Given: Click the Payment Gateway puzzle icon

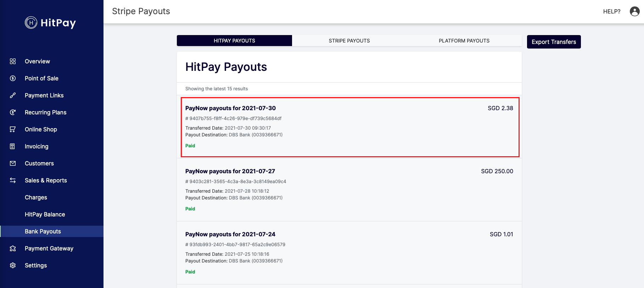Looking at the screenshot, I should tap(13, 248).
